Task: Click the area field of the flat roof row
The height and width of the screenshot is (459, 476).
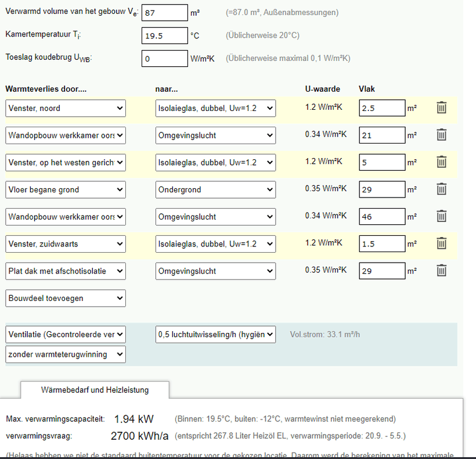Action: click(x=382, y=271)
